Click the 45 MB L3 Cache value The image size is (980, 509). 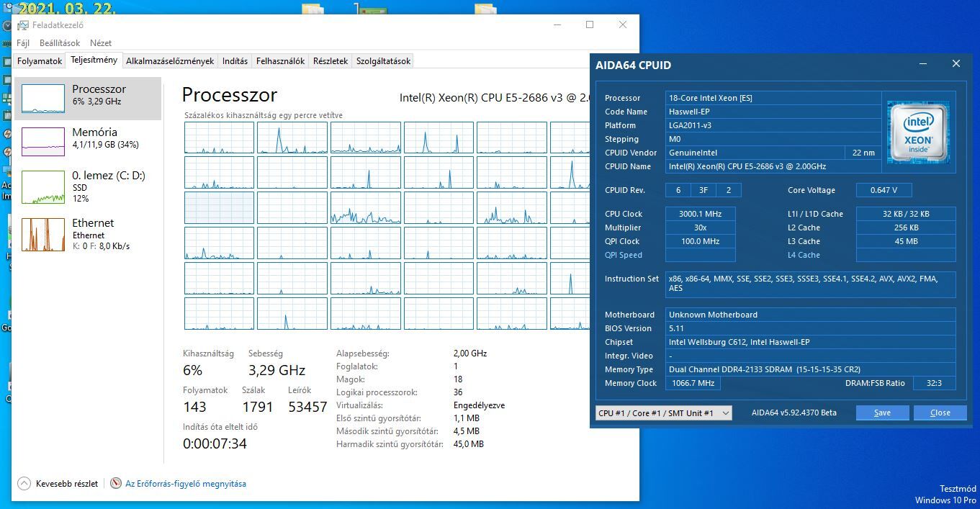906,241
